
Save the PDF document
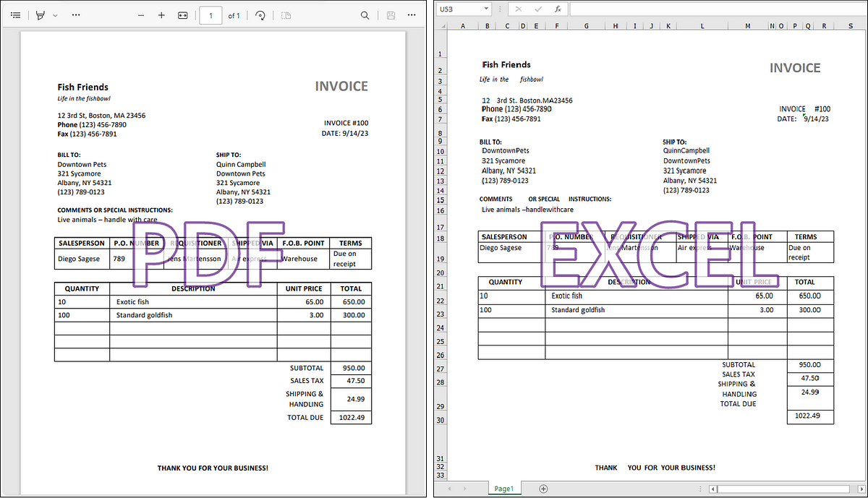(390, 15)
